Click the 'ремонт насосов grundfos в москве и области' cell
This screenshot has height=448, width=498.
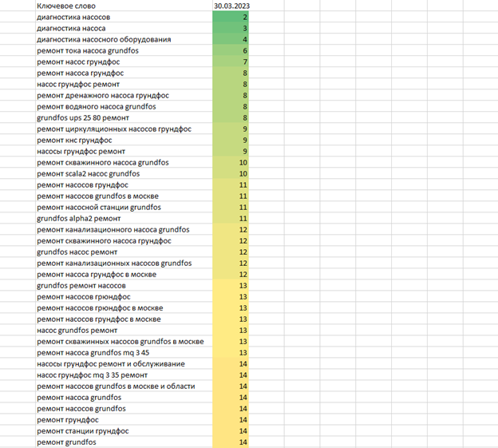pyautogui.click(x=124, y=386)
